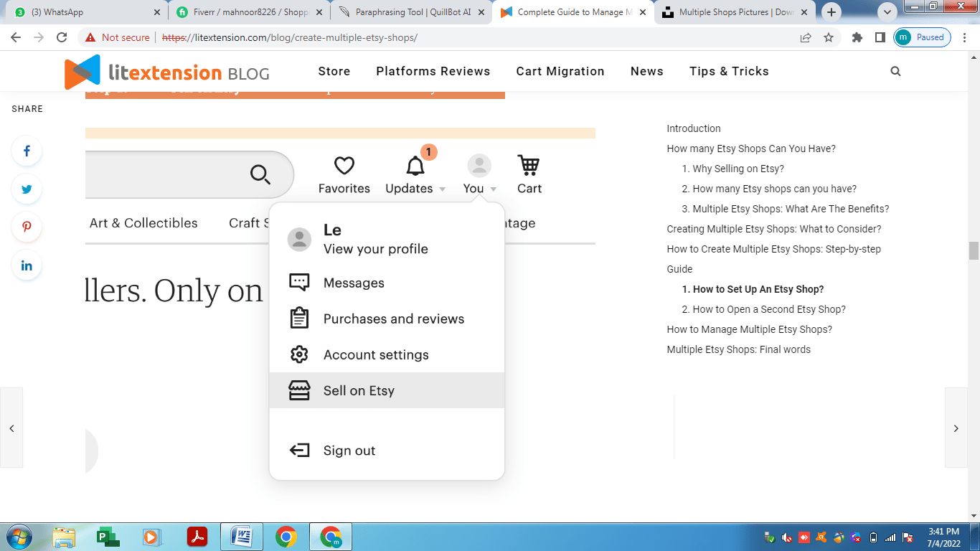Open the Chrome extensions puzzle icon
Image resolution: width=980 pixels, height=551 pixels.
pyautogui.click(x=857, y=37)
